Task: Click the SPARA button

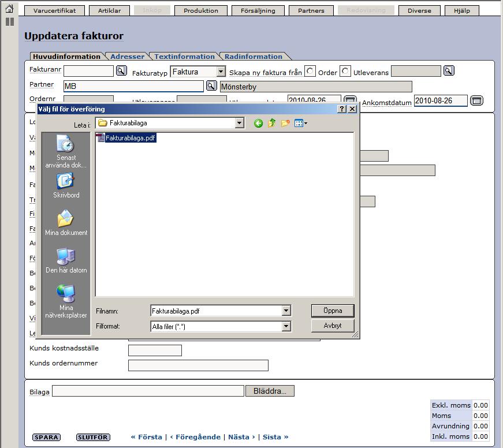Action: (x=47, y=438)
